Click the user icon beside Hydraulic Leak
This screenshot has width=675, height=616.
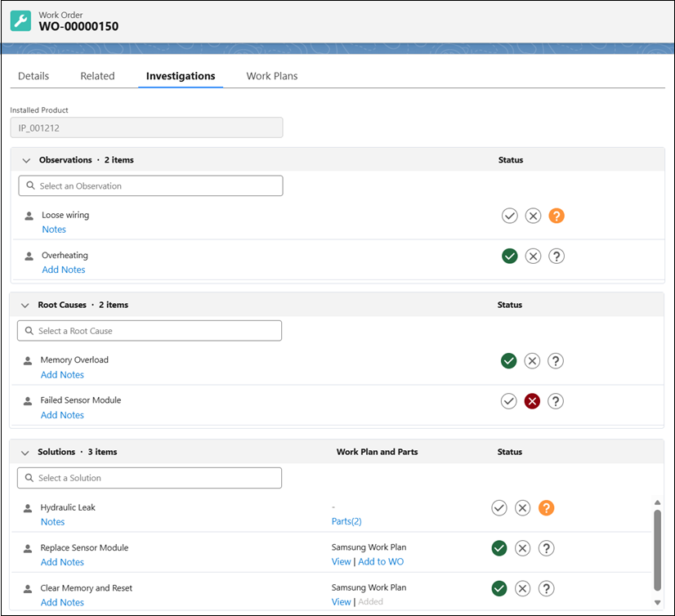[28, 508]
